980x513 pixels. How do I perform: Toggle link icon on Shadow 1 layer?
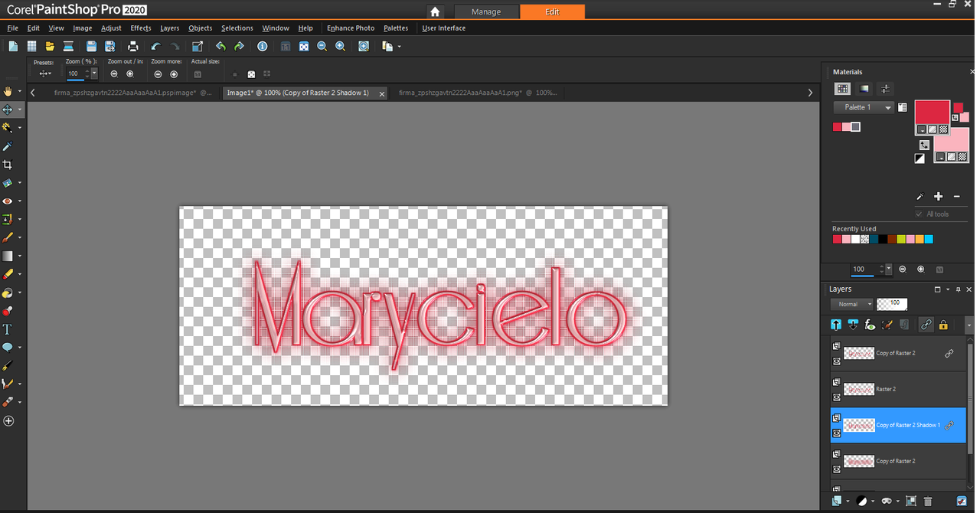click(x=949, y=425)
